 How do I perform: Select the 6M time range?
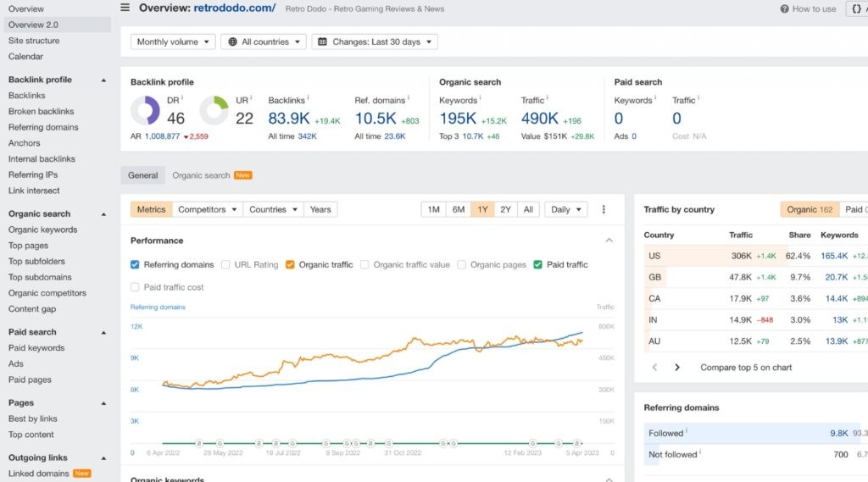458,209
